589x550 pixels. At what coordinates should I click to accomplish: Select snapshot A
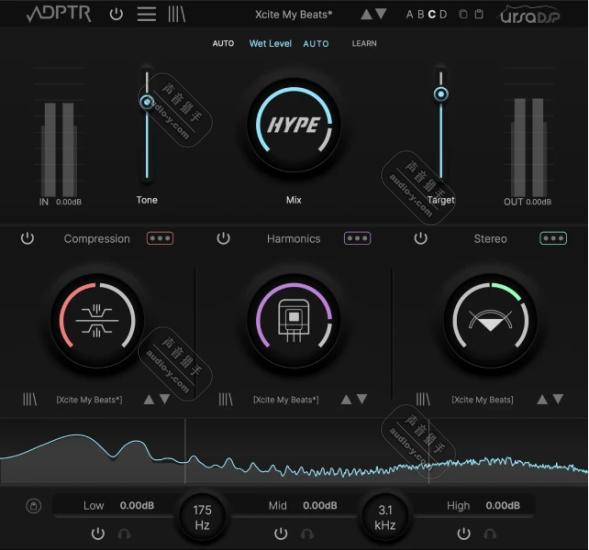pyautogui.click(x=409, y=14)
